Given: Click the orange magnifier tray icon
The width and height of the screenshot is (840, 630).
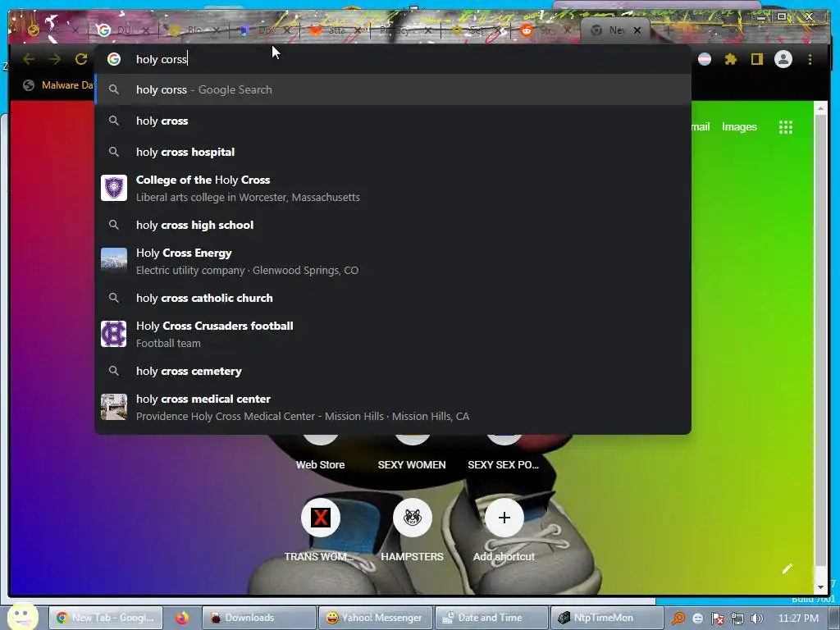Looking at the screenshot, I should pos(678,619).
